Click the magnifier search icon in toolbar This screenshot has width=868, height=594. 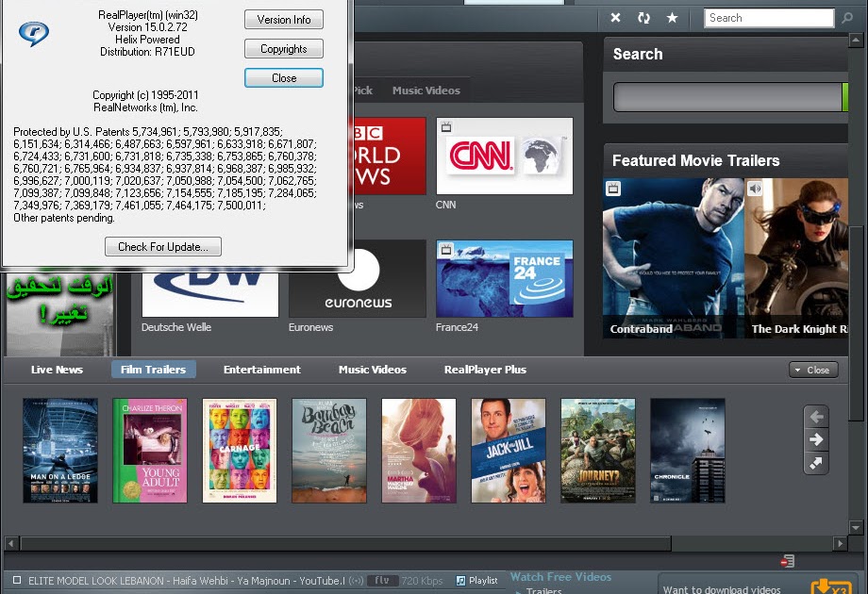point(847,18)
